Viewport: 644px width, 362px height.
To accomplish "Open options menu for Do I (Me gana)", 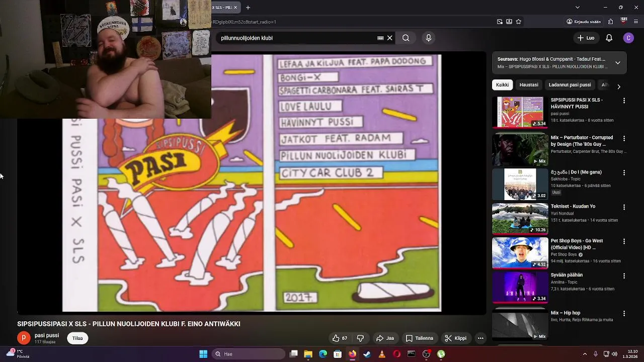I will click(x=624, y=172).
